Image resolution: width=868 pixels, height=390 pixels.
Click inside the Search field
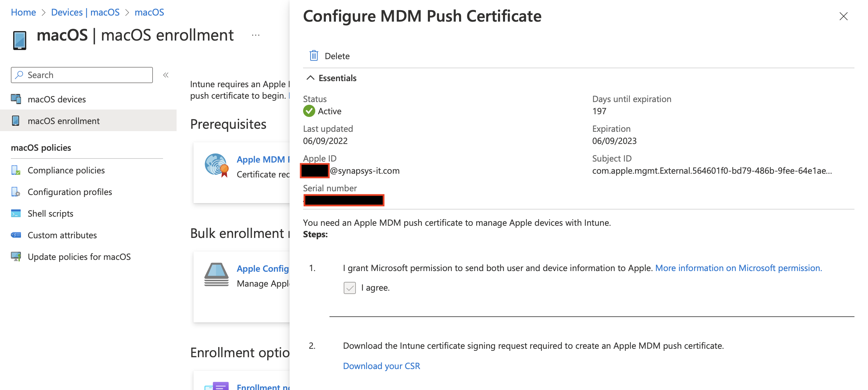(81, 75)
